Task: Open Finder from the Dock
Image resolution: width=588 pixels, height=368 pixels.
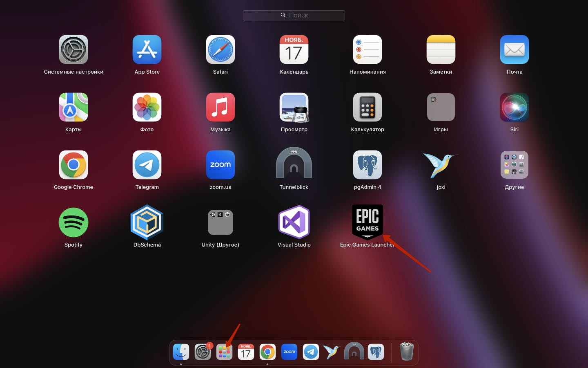Action: [x=181, y=352]
